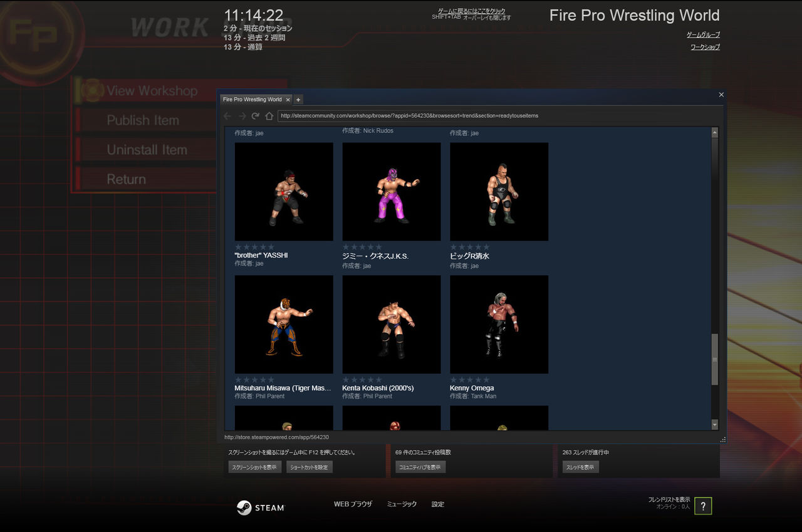Screen dimensions: 802x532
Task: Click スレッドを表示 button
Action: click(581, 467)
